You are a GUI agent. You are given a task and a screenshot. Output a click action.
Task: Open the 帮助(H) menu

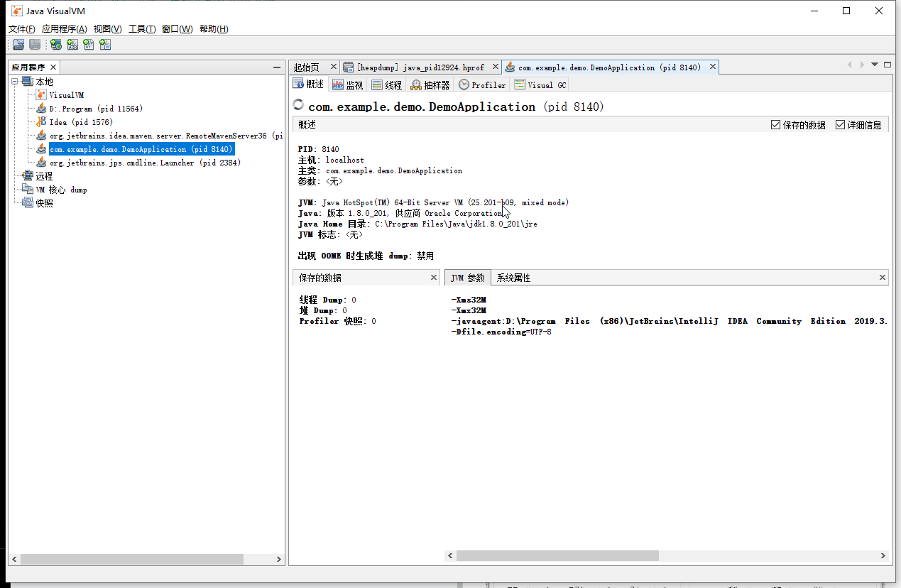(214, 29)
